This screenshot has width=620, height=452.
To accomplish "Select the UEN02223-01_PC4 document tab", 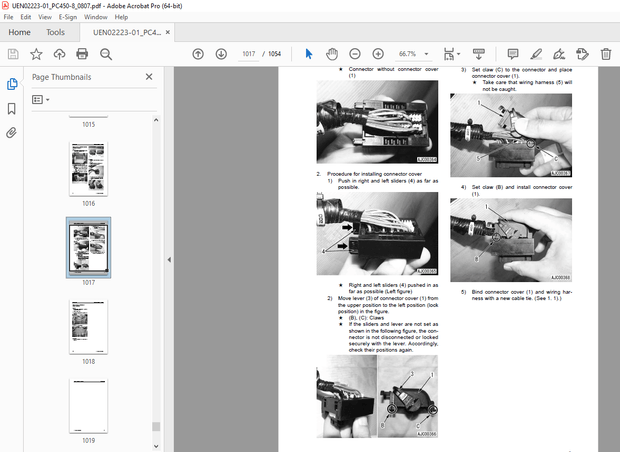I will [127, 32].
